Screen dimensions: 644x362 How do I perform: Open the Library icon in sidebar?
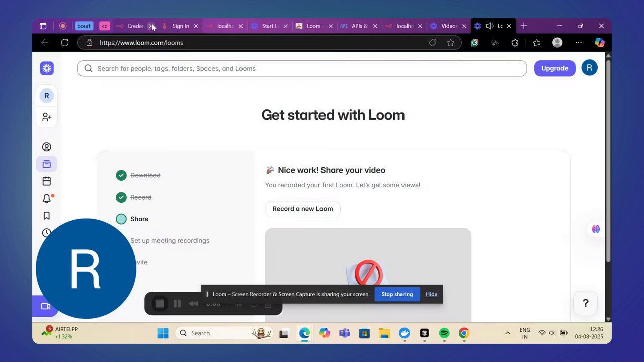(x=47, y=164)
